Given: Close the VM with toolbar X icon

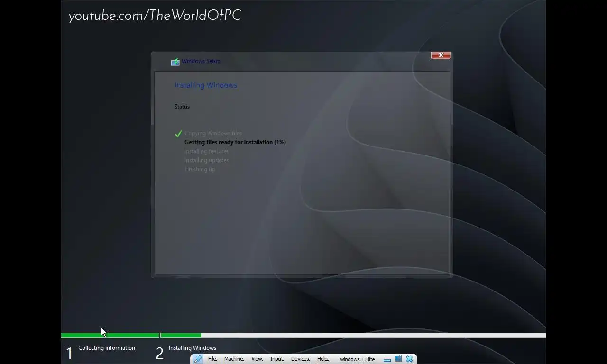Looking at the screenshot, I should pos(409,359).
